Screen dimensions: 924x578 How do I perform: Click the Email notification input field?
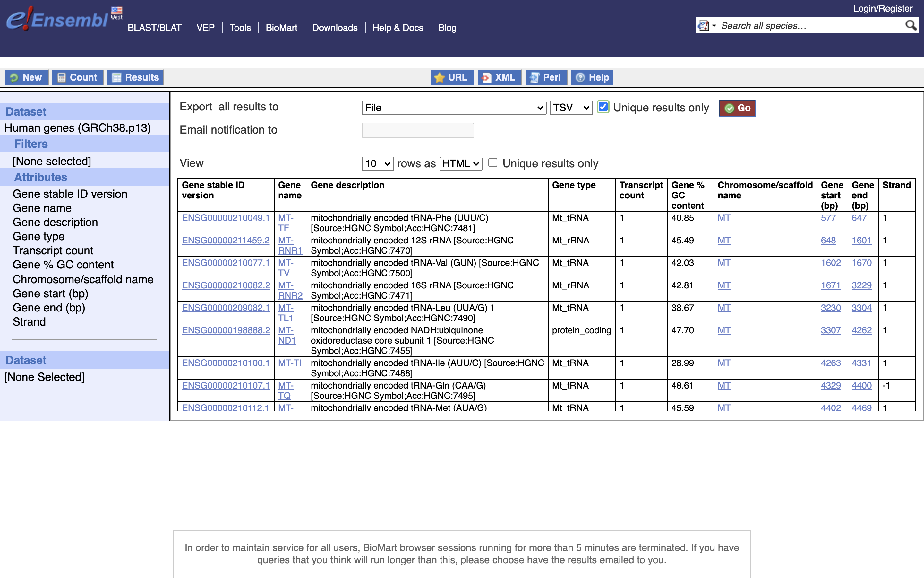pyautogui.click(x=418, y=130)
